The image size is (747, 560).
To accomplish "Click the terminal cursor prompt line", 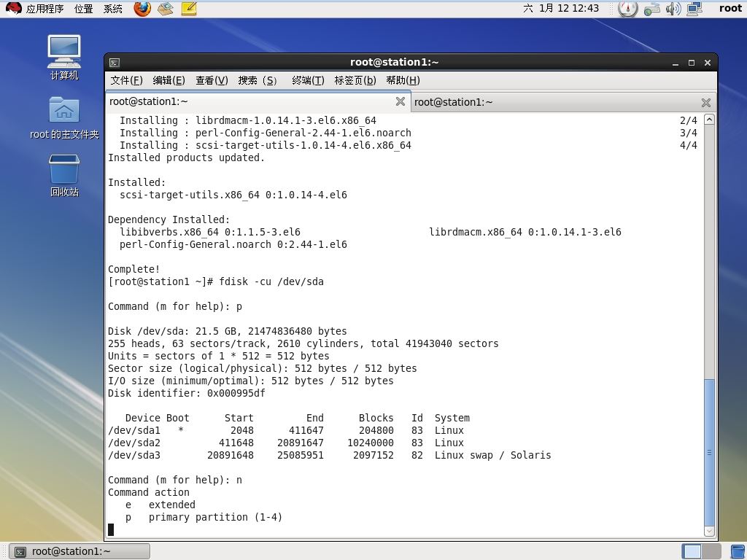I will [111, 529].
